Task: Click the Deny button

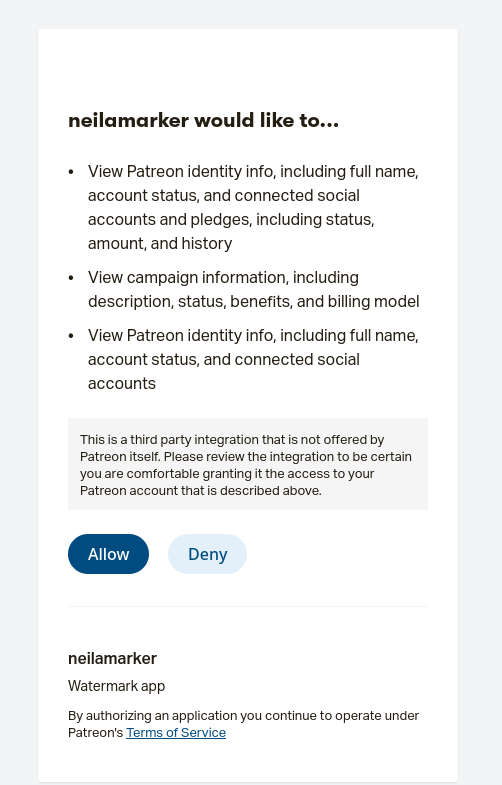Action: 207,554
